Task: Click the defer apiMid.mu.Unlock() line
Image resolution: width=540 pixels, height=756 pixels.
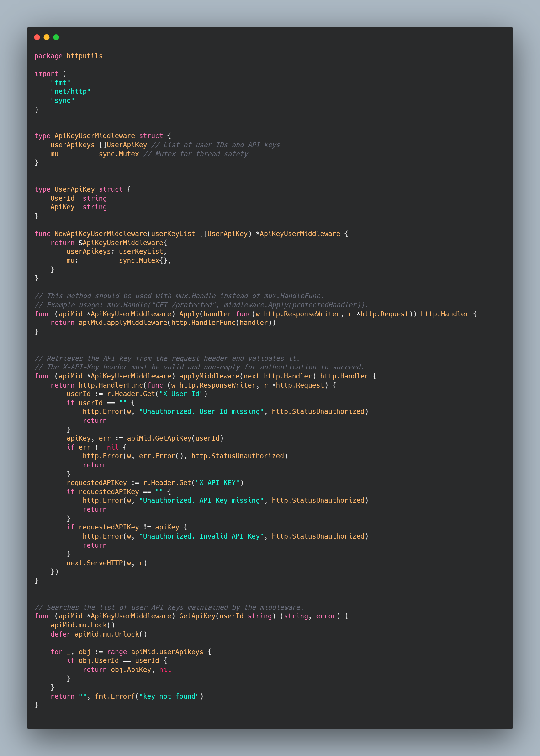Action: pos(98,634)
